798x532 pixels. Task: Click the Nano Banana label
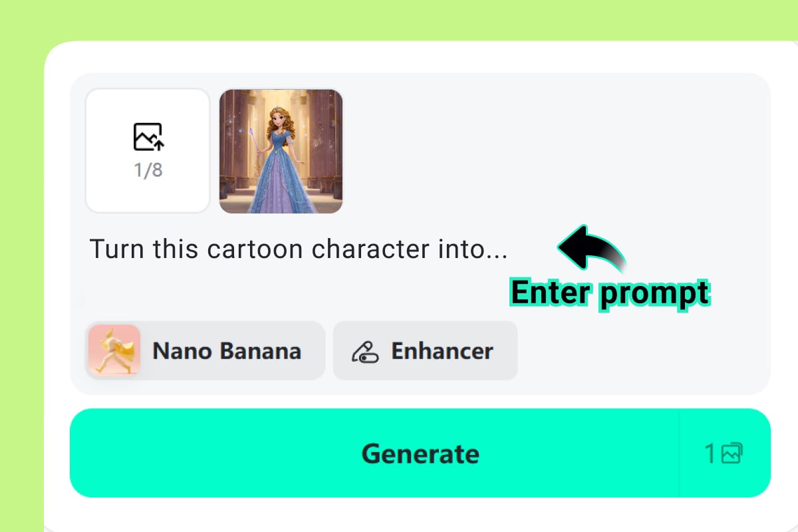pos(226,350)
